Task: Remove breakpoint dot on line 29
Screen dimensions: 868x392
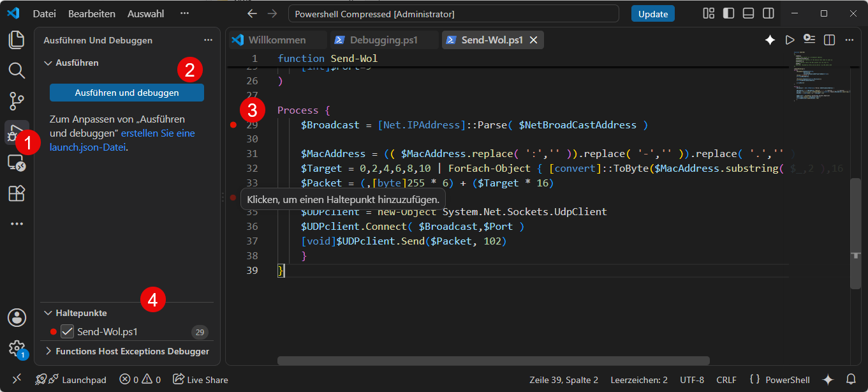Action: click(233, 125)
